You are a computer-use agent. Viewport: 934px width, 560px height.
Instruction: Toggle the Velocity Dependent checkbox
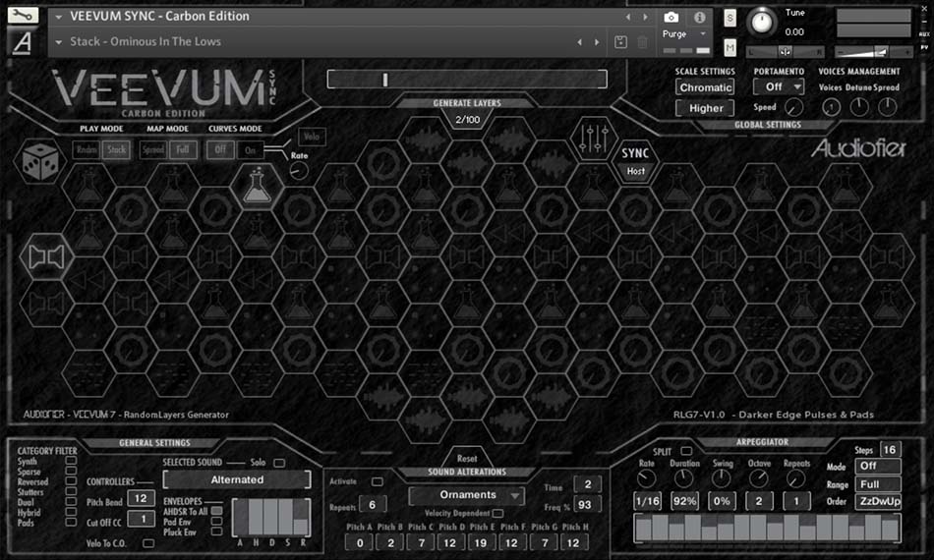pyautogui.click(x=498, y=513)
